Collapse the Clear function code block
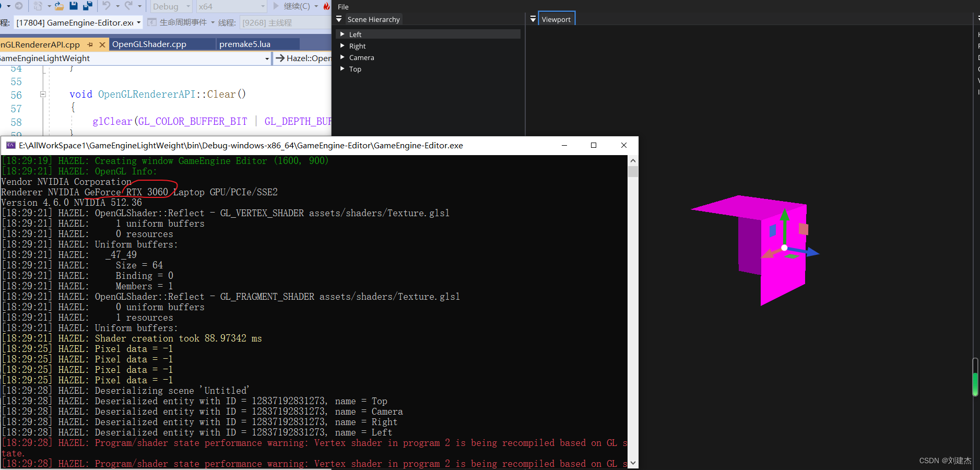980x470 pixels. (x=43, y=95)
